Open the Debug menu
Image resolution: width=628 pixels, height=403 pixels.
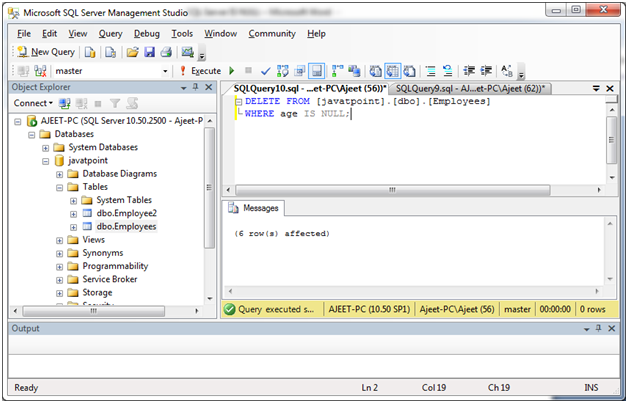pos(147,34)
